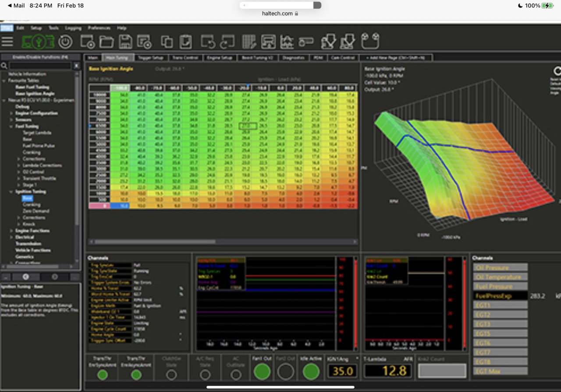The image size is (561, 392).
Task: Click the Fuel Pressure channel button
Action: coord(500,287)
